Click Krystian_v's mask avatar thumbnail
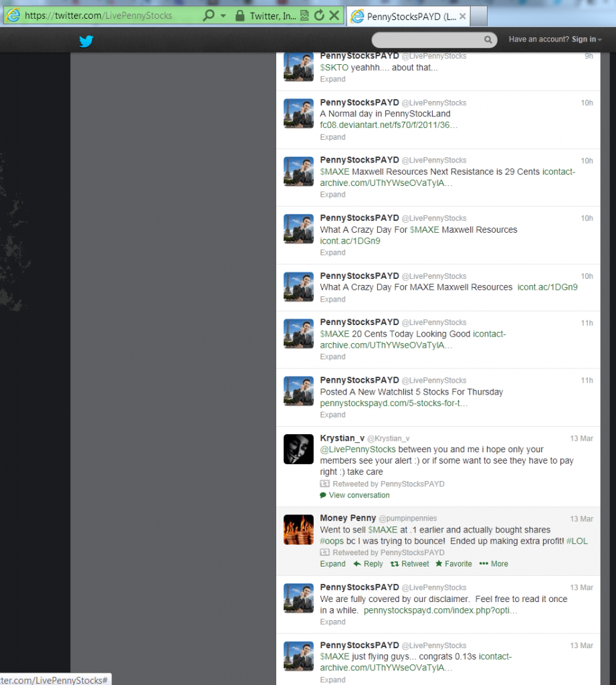The width and height of the screenshot is (616, 685). click(298, 449)
